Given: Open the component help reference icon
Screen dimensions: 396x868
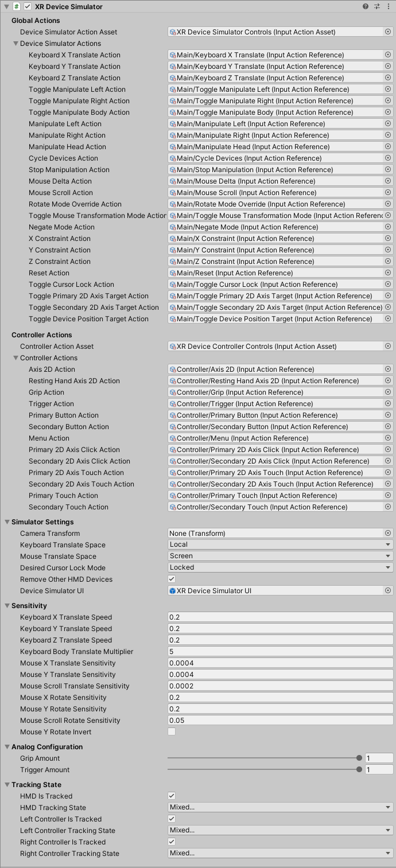Looking at the screenshot, I should [366, 6].
